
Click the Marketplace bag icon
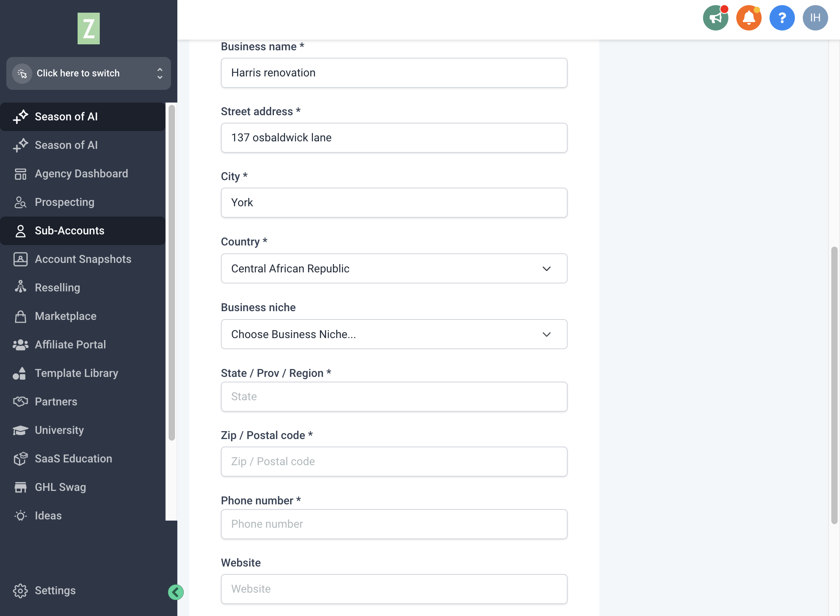pyautogui.click(x=21, y=316)
